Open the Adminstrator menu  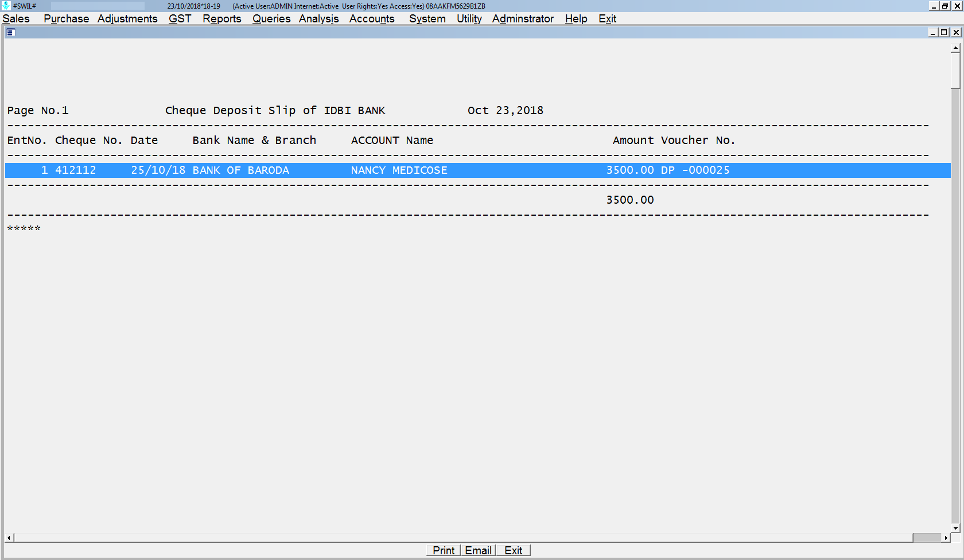click(523, 19)
